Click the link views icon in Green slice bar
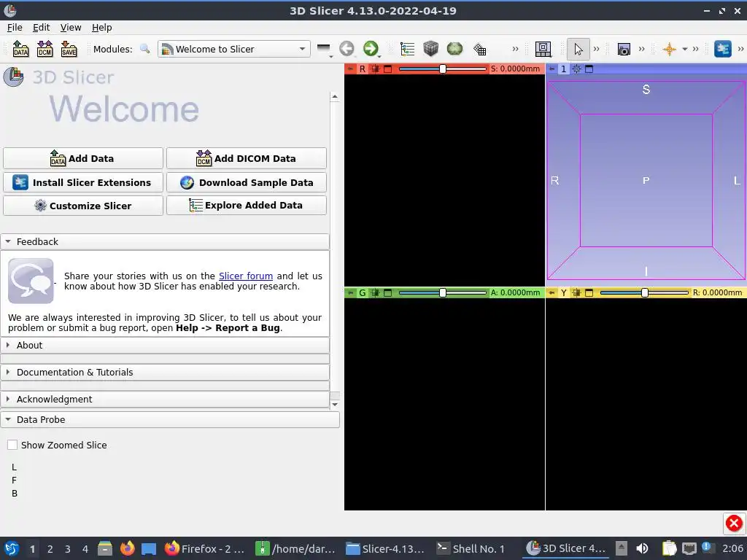The image size is (747, 560). click(376, 293)
